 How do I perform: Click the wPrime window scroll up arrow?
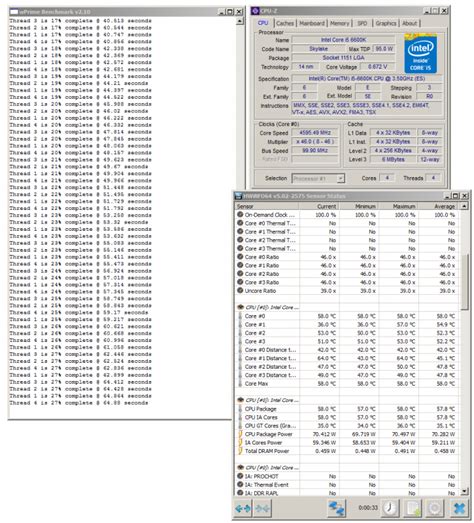[x=240, y=21]
